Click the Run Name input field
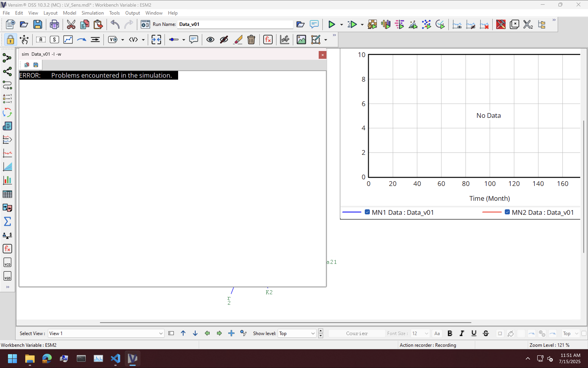This screenshot has width=588, height=368. pos(235,24)
